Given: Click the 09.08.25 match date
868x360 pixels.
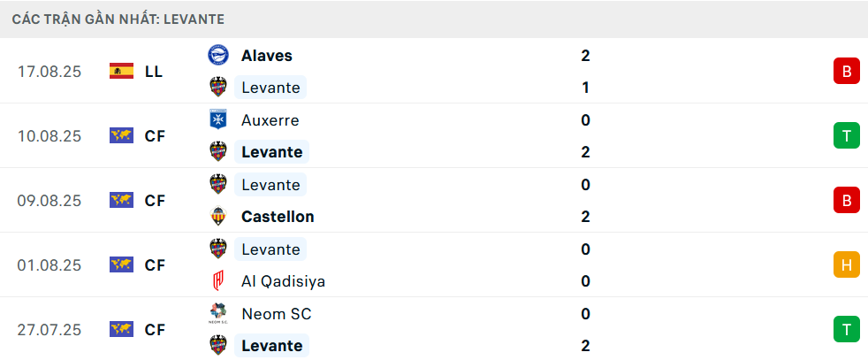Looking at the screenshot, I should point(49,201).
